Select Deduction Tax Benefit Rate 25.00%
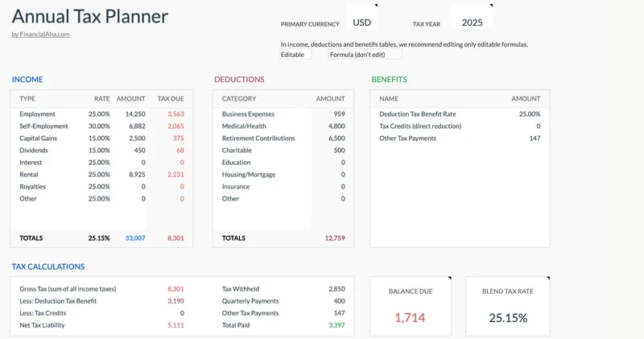This screenshot has height=339, width=644. tap(530, 114)
